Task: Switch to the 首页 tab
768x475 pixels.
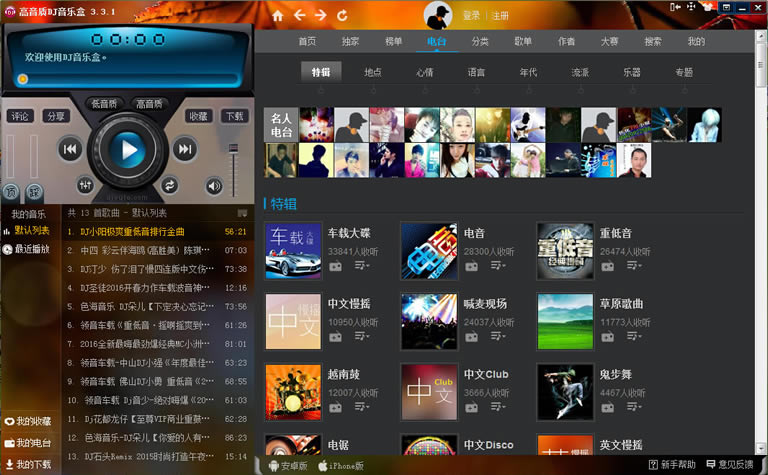Action: [x=307, y=42]
